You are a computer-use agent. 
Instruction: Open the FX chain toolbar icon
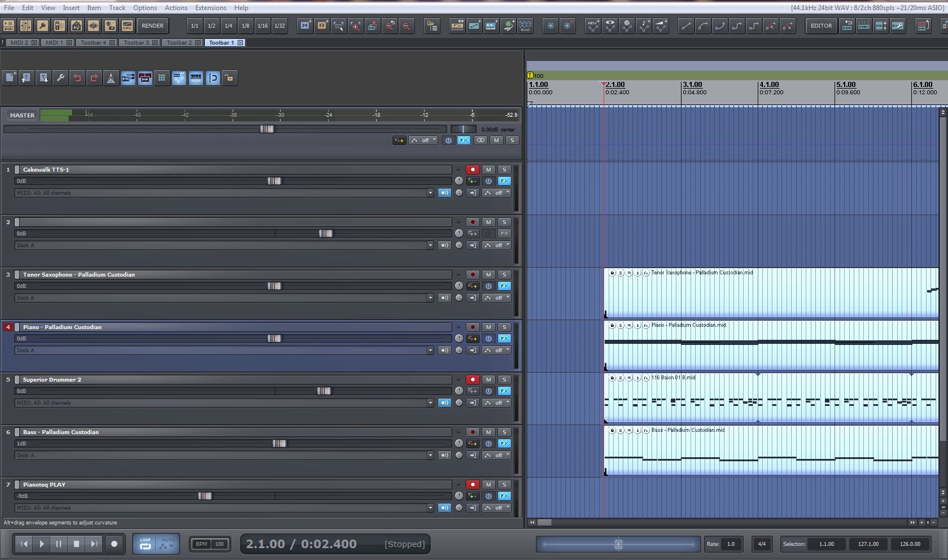[x=457, y=25]
